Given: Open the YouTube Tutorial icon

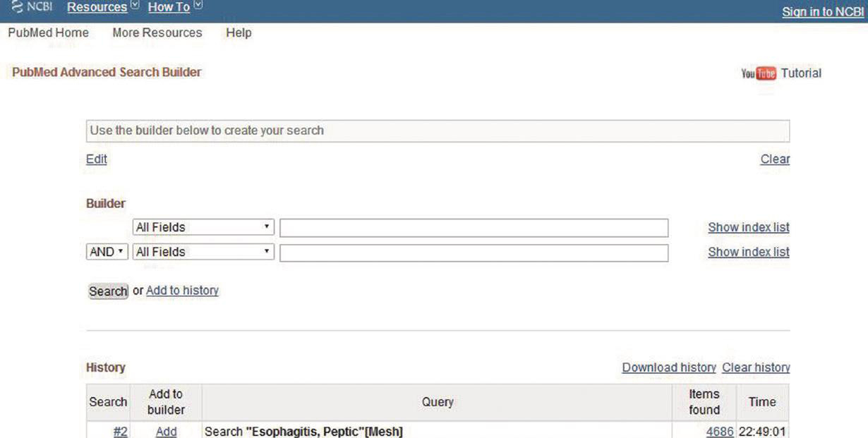Looking at the screenshot, I should tap(758, 73).
